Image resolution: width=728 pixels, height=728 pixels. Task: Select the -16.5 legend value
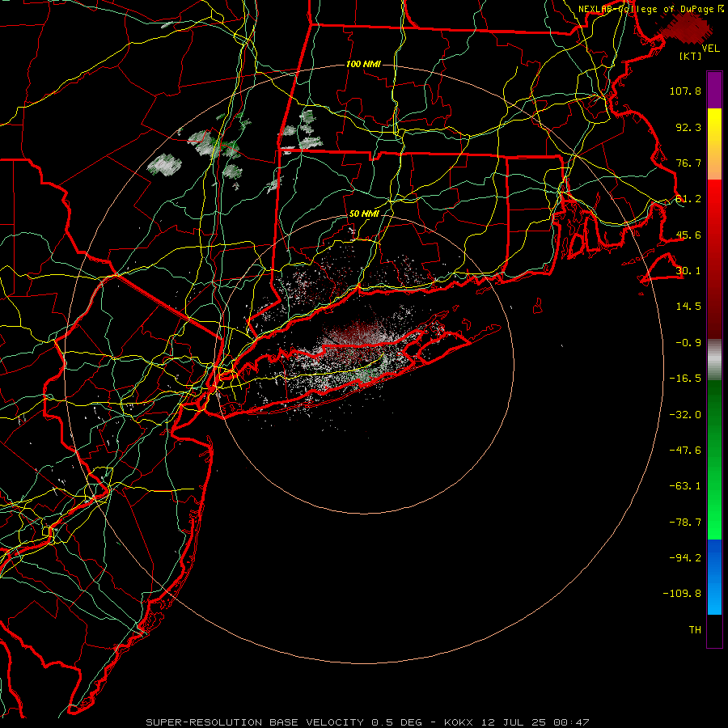click(685, 379)
